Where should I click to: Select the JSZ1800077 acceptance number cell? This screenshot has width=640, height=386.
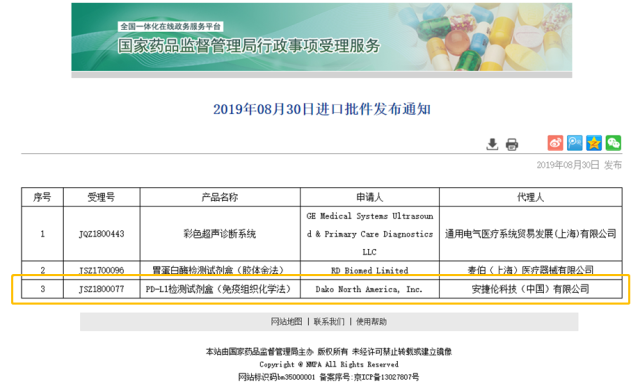[102, 289]
